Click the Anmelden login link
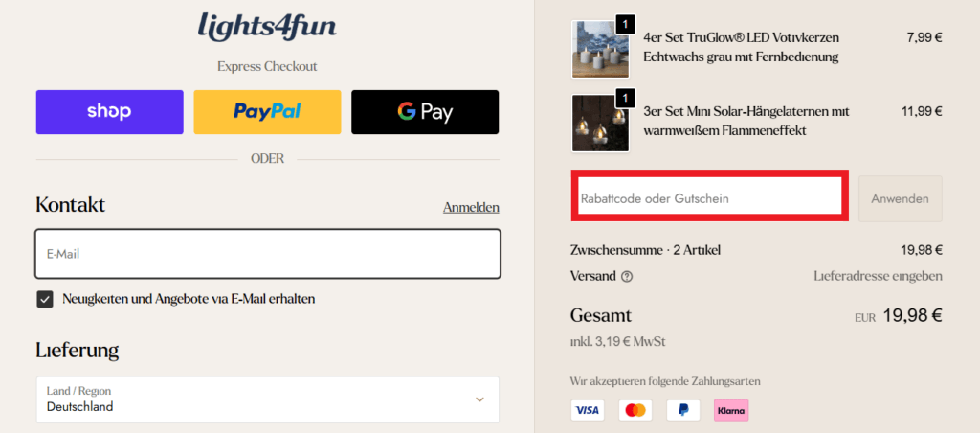Screen dimensions: 980x433 click(471, 207)
